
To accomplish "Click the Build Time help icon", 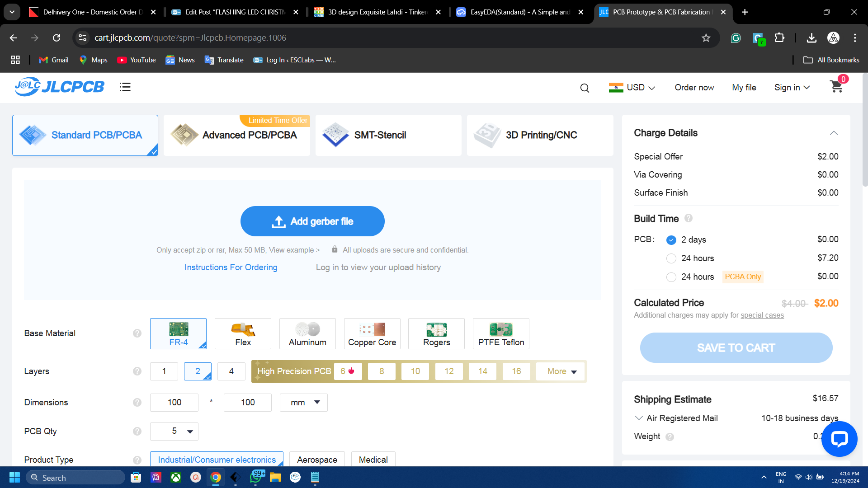I will click(689, 218).
